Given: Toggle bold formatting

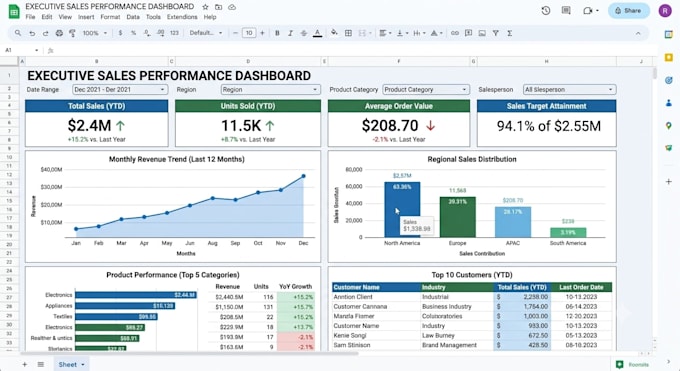Looking at the screenshot, I should [x=277, y=33].
